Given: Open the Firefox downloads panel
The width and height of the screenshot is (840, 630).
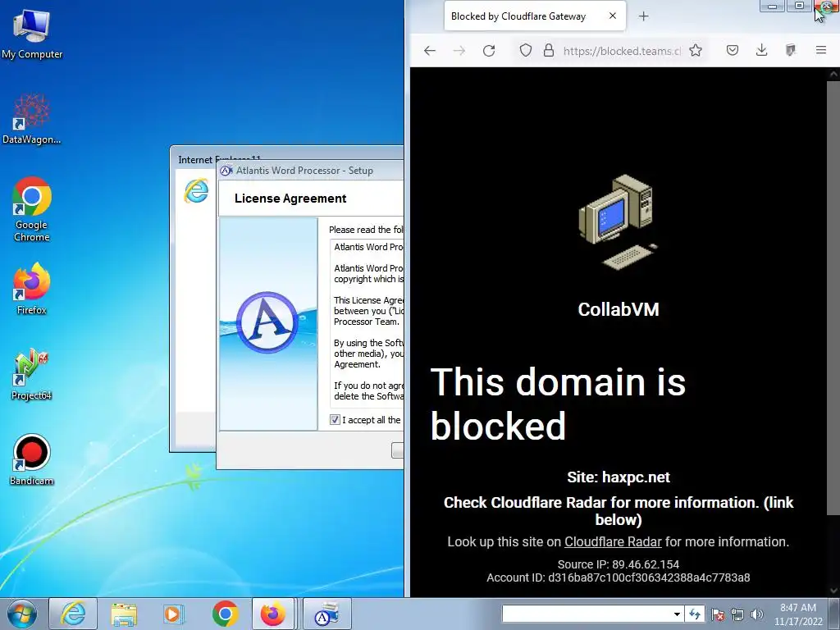Looking at the screenshot, I should (761, 50).
